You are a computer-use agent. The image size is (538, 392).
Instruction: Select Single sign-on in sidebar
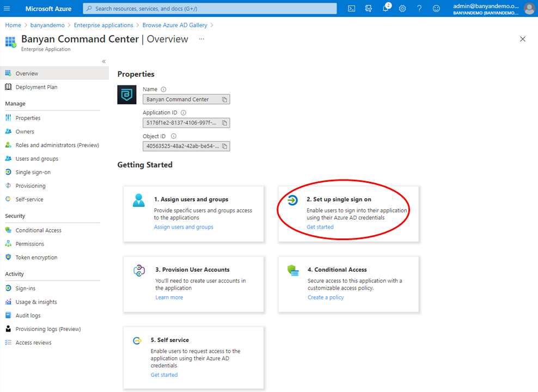point(33,173)
